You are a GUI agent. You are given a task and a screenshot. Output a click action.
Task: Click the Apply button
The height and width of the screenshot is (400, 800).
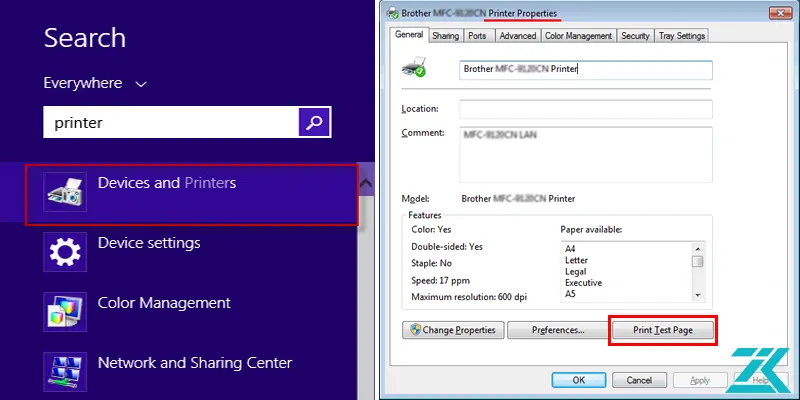click(700, 380)
